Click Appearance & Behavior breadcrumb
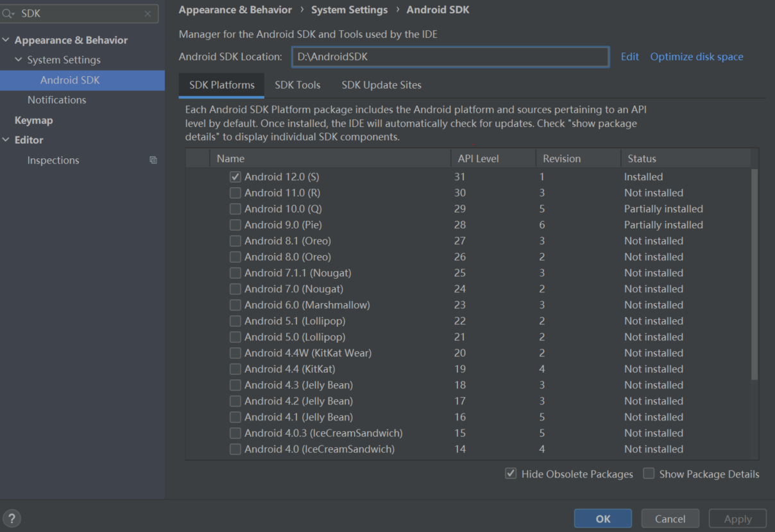 coord(235,10)
